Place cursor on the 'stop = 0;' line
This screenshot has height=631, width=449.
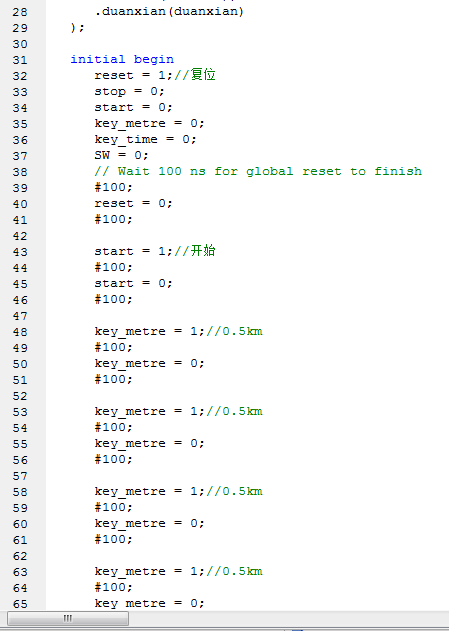click(x=130, y=91)
